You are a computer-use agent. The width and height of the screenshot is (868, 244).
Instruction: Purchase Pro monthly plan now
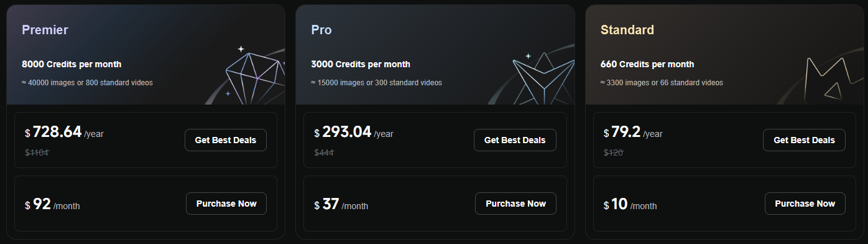[x=515, y=204]
